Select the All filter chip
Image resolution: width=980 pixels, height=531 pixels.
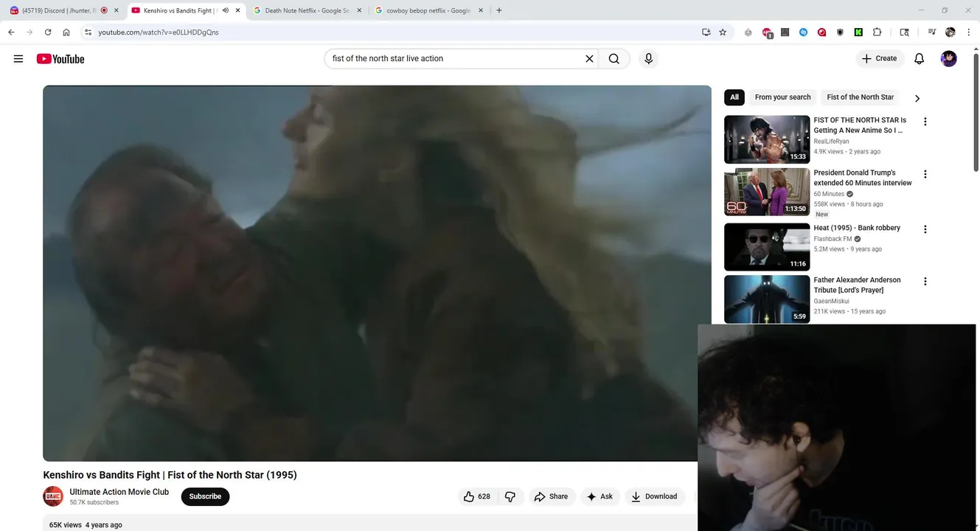734,97
